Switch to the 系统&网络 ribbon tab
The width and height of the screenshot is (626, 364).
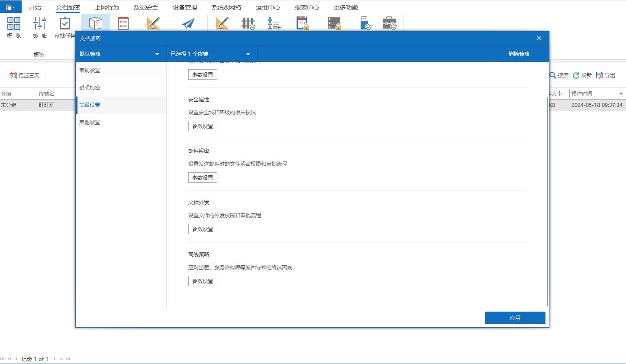pyautogui.click(x=226, y=7)
